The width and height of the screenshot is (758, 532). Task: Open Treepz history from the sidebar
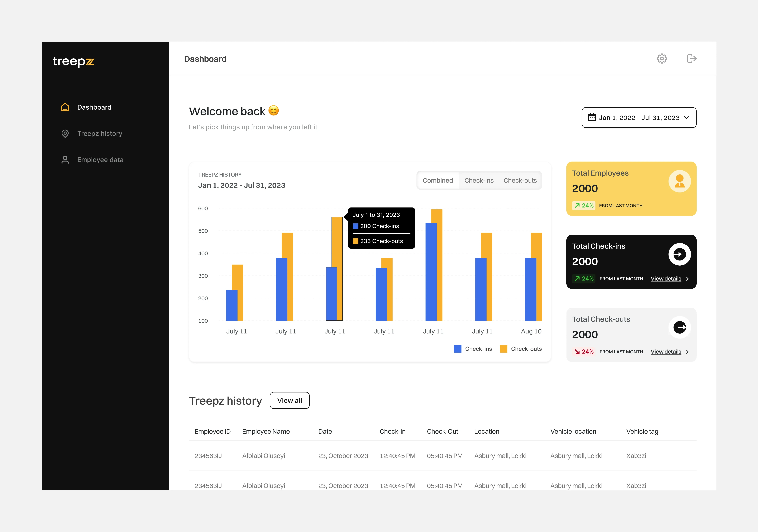pos(99,134)
